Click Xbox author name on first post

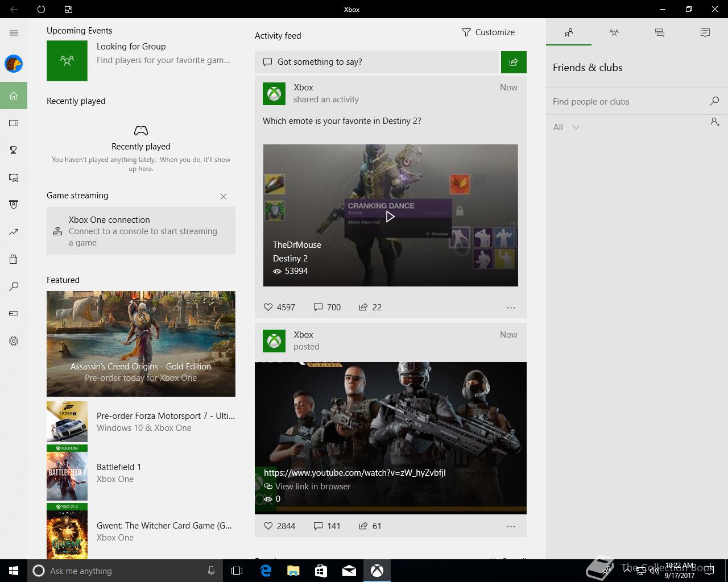(x=303, y=88)
